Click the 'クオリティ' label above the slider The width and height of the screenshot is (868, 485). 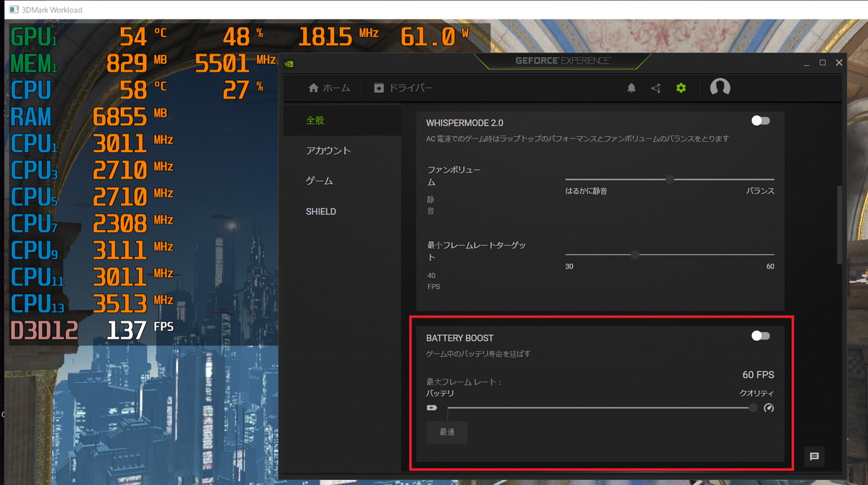757,393
